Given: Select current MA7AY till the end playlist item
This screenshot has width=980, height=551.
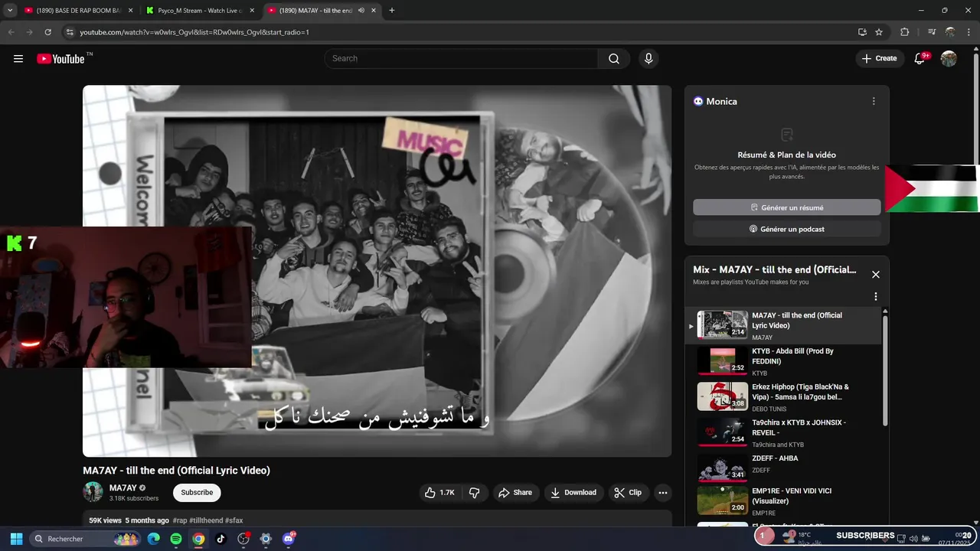Looking at the screenshot, I should (784, 326).
